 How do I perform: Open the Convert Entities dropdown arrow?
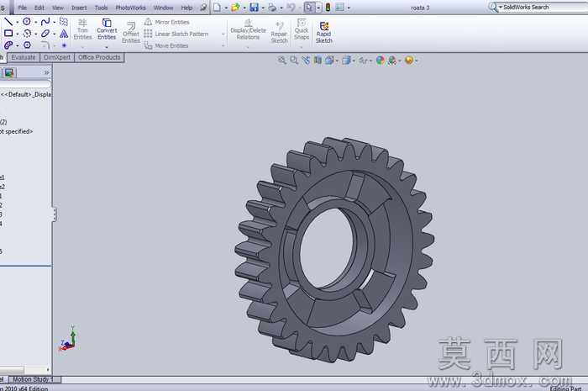[107, 47]
